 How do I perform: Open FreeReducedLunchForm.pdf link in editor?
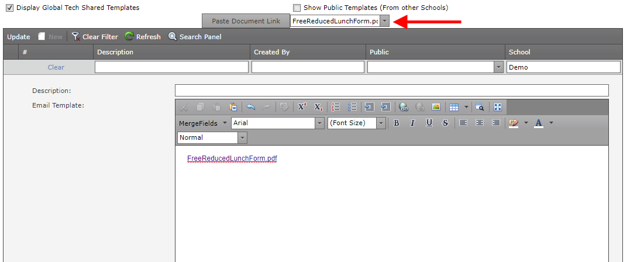(x=232, y=158)
